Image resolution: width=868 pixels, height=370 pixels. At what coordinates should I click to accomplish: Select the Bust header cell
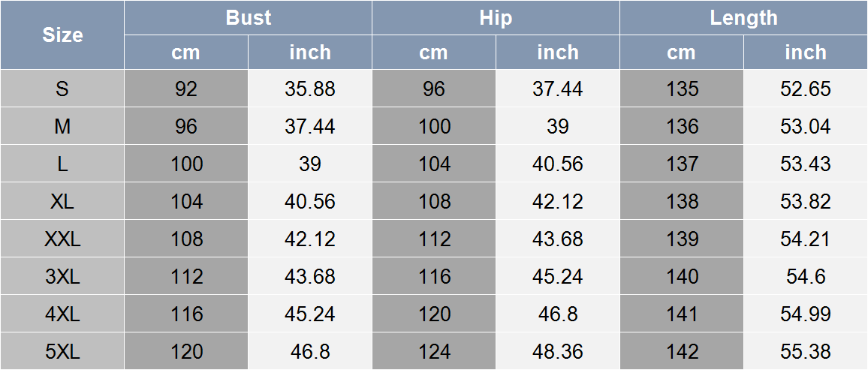tap(248, 18)
